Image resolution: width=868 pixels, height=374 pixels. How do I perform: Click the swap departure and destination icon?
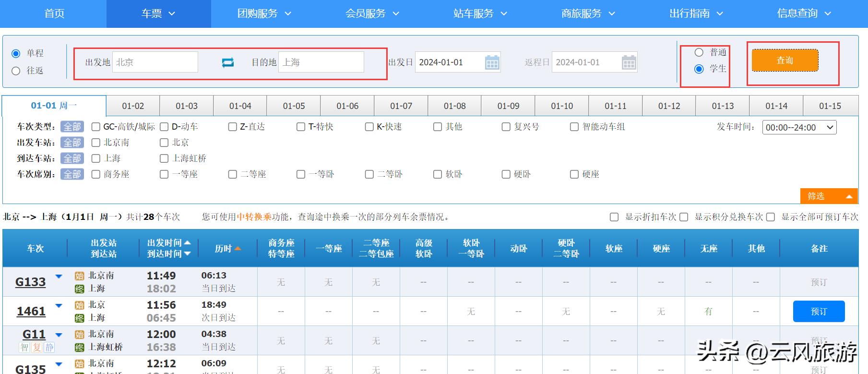click(x=227, y=62)
